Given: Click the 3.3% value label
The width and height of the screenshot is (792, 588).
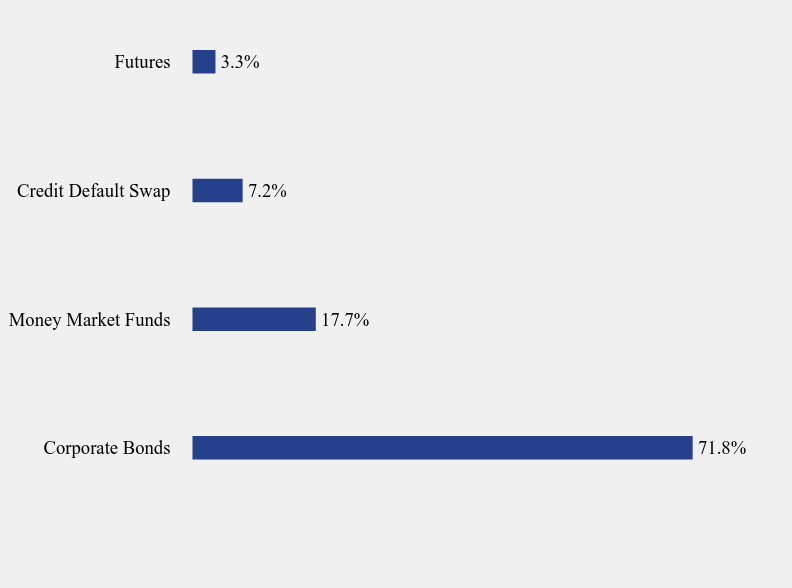Looking at the screenshot, I should tap(240, 62).
